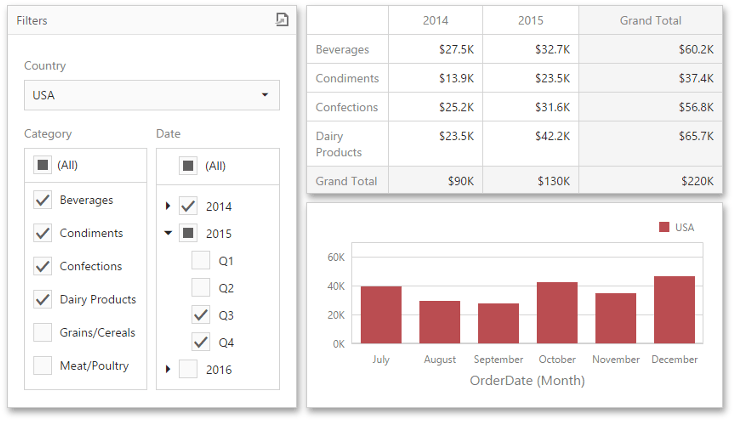This screenshot has height=423, width=736.
Task: Deselect the Dairy Products checkbox
Action: (x=42, y=299)
